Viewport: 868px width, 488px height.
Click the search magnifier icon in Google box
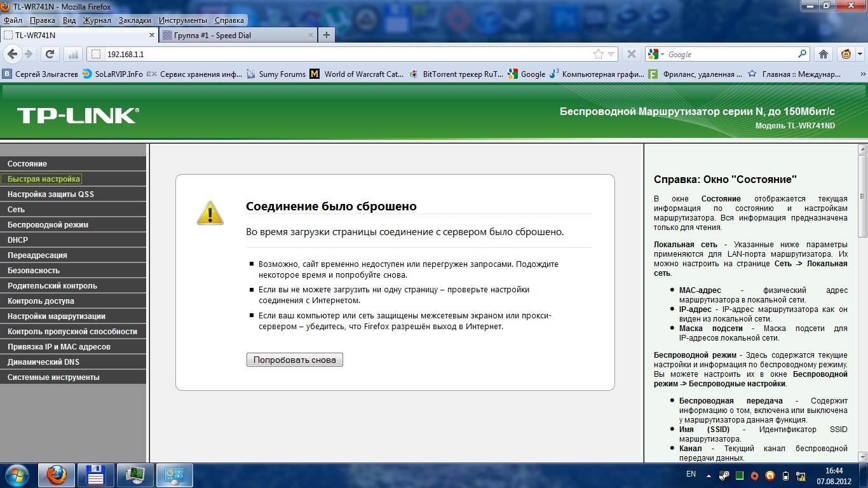click(803, 54)
